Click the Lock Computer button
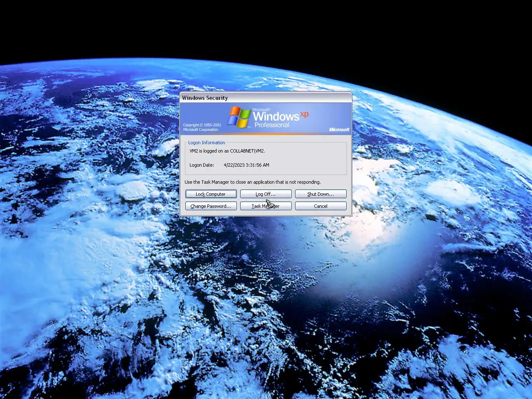This screenshot has height=399, width=532. coord(211,194)
